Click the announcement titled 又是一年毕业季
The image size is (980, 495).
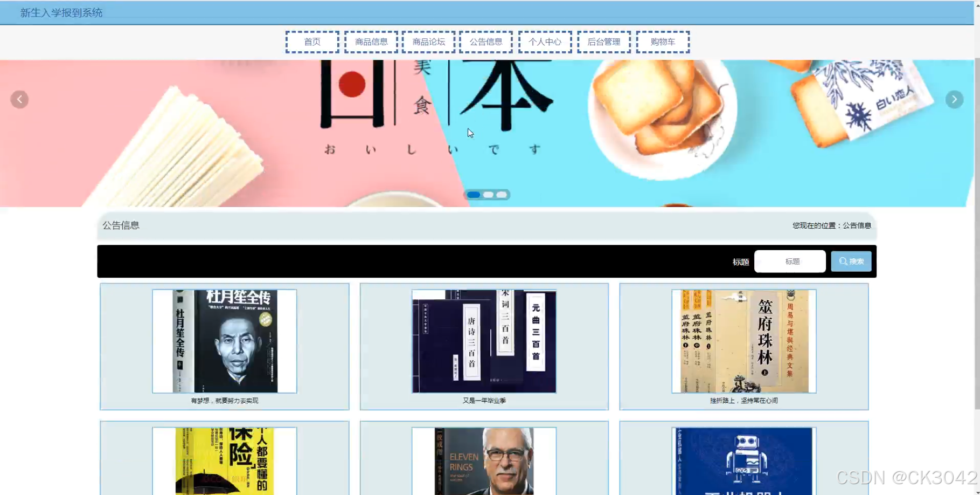coord(484,401)
